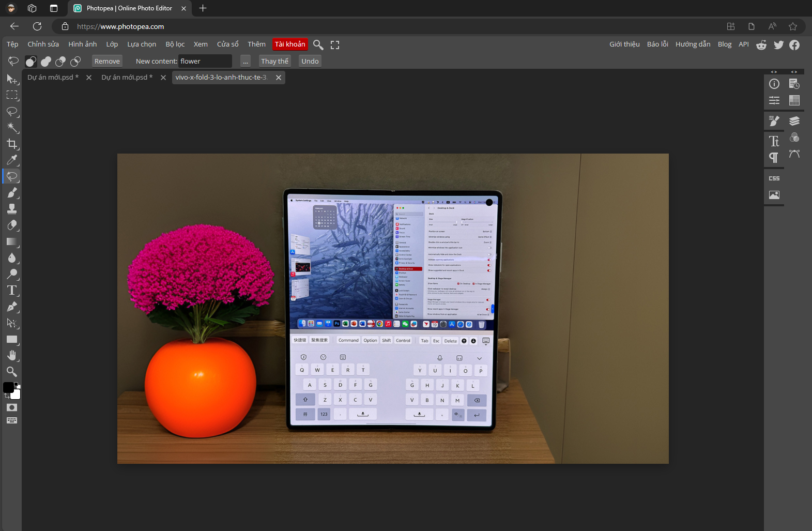Select the Rectangle shape tool
This screenshot has width=812, height=531.
click(12, 339)
